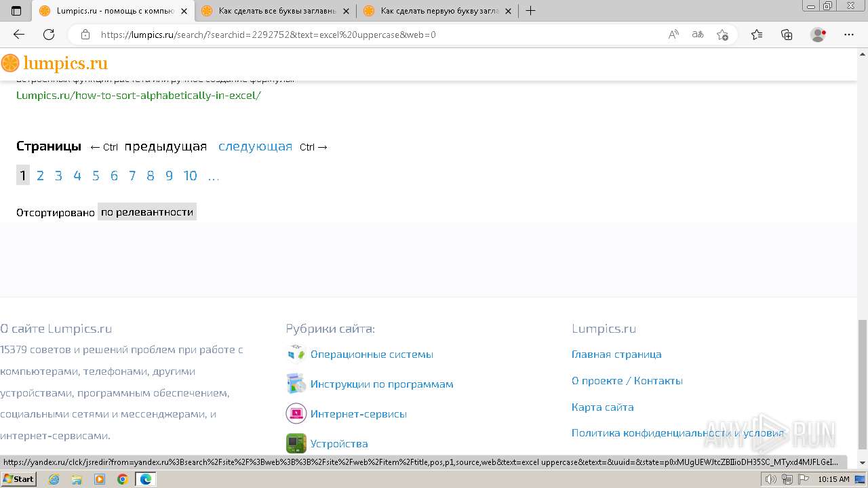Go to results page 9
Screen dimensions: 868x488
coord(170,176)
